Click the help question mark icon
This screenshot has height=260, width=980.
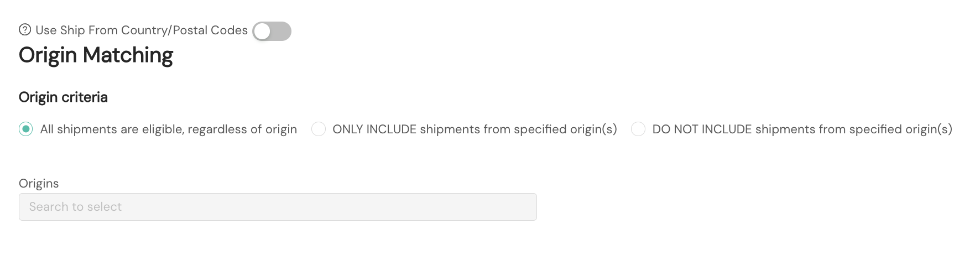click(x=25, y=30)
